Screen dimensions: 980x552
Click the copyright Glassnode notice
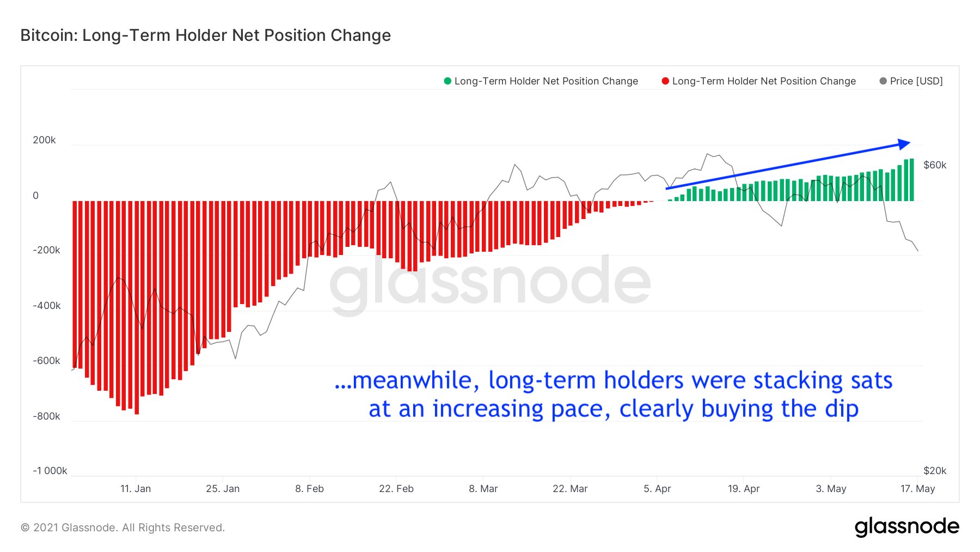[122, 527]
